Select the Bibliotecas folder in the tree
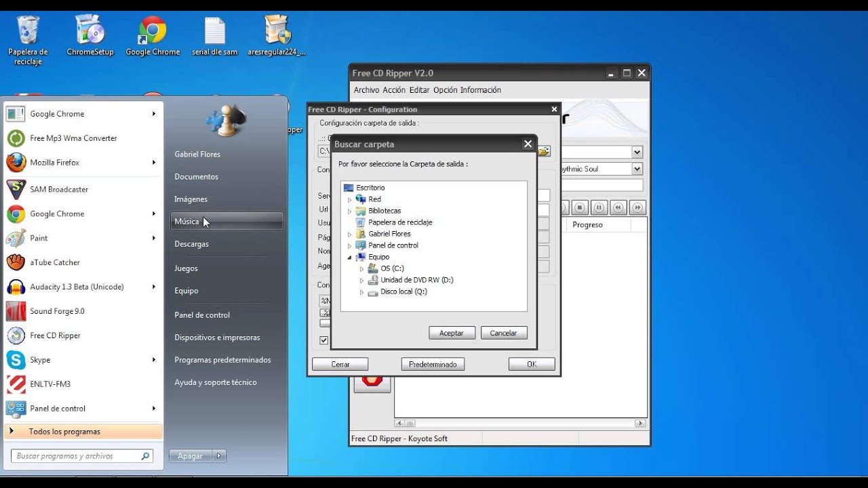This screenshot has width=868, height=488. point(384,211)
